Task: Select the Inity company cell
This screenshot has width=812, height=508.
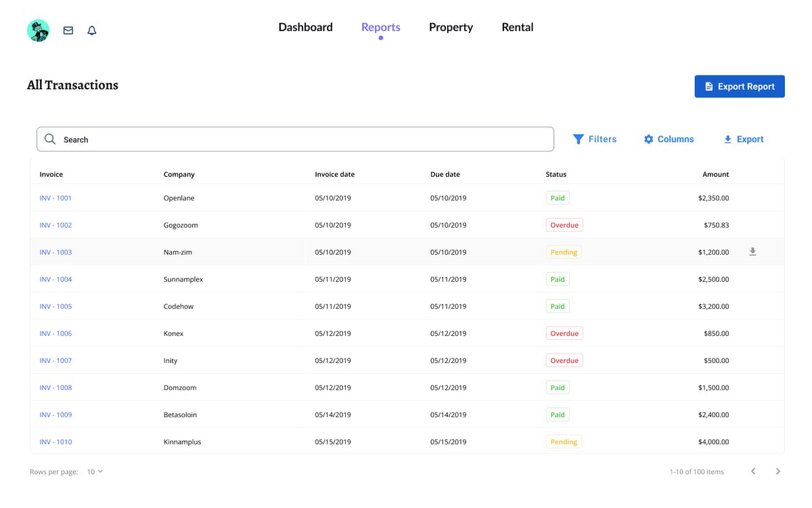Action: pos(171,360)
